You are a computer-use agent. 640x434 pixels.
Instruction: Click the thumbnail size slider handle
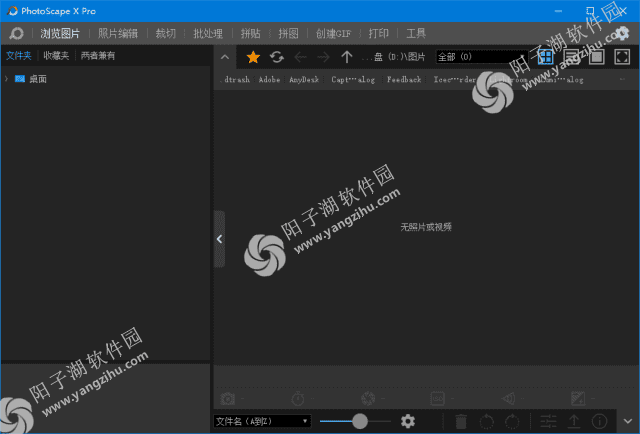click(360, 421)
